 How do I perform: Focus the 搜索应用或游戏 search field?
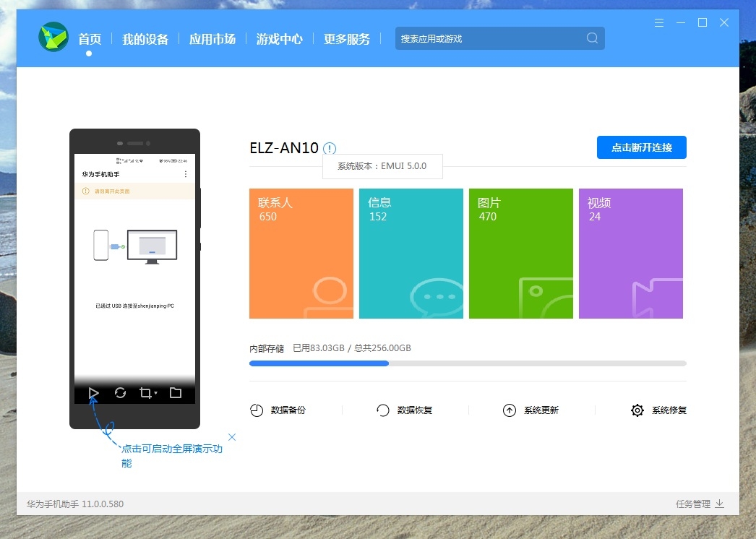[x=500, y=38]
